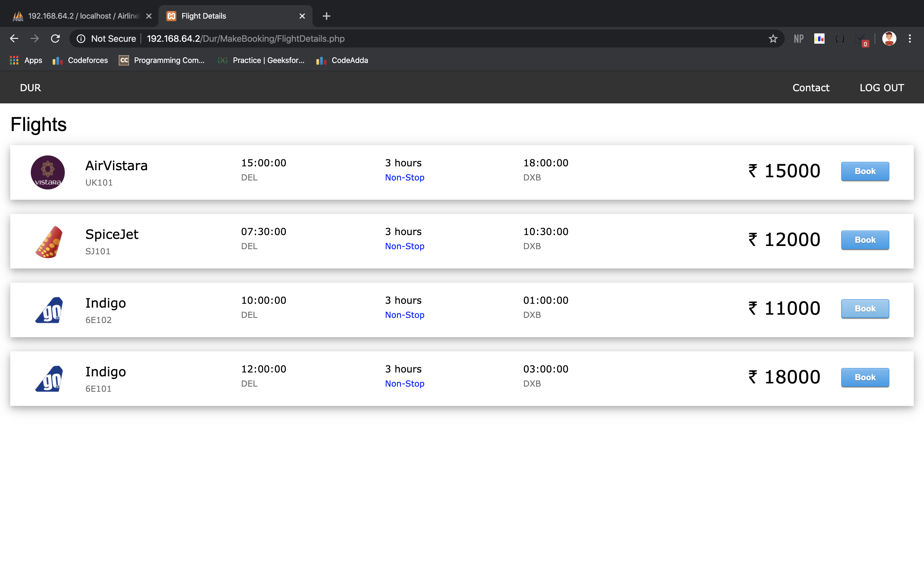
Task: Open the NP extension icon
Action: (x=799, y=39)
